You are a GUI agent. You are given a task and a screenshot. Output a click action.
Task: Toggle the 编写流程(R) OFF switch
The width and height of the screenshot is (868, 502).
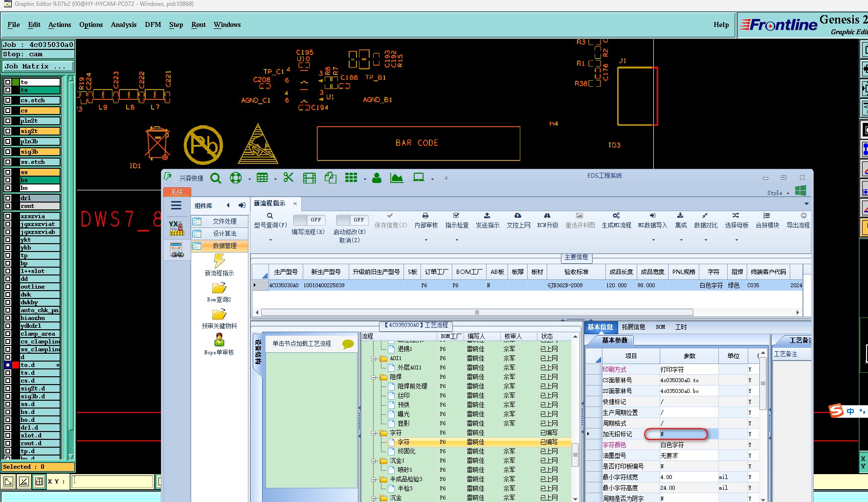click(x=309, y=220)
